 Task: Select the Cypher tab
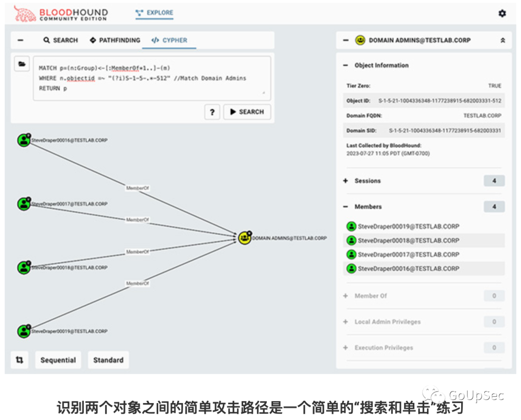click(x=169, y=40)
